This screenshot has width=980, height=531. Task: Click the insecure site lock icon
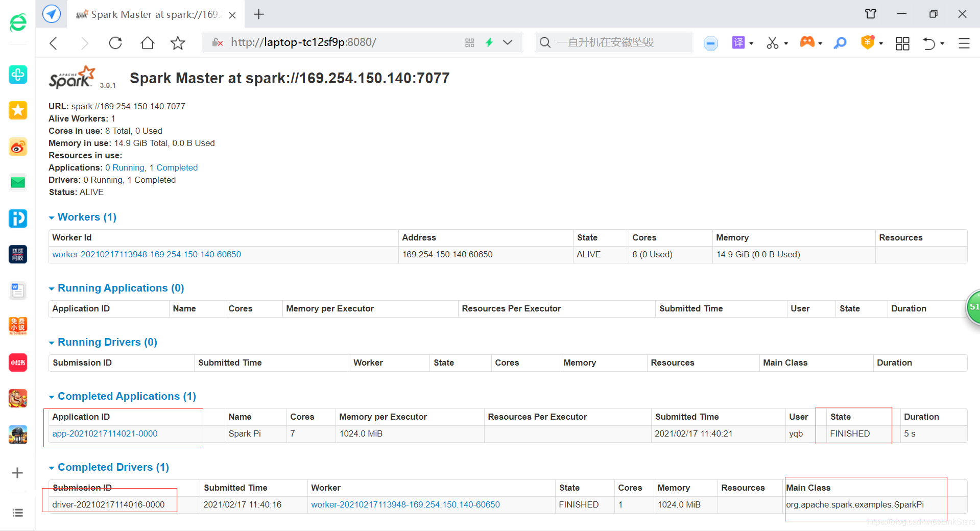pyautogui.click(x=218, y=42)
